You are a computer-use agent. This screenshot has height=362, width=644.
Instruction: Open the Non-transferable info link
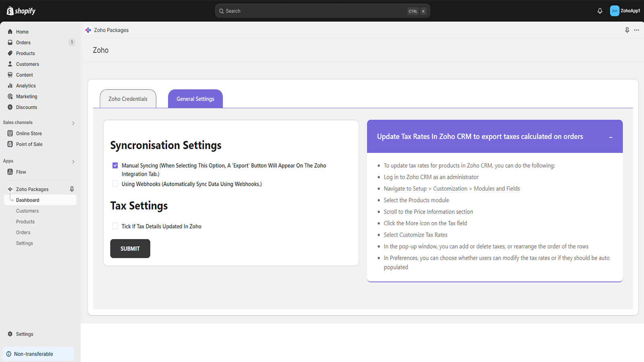[x=33, y=354]
